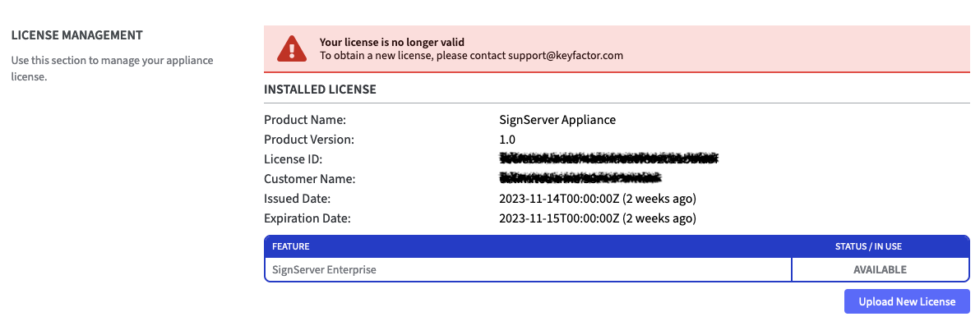Click the Customer Name field label
Viewport: 980px width, 335px height.
click(309, 179)
